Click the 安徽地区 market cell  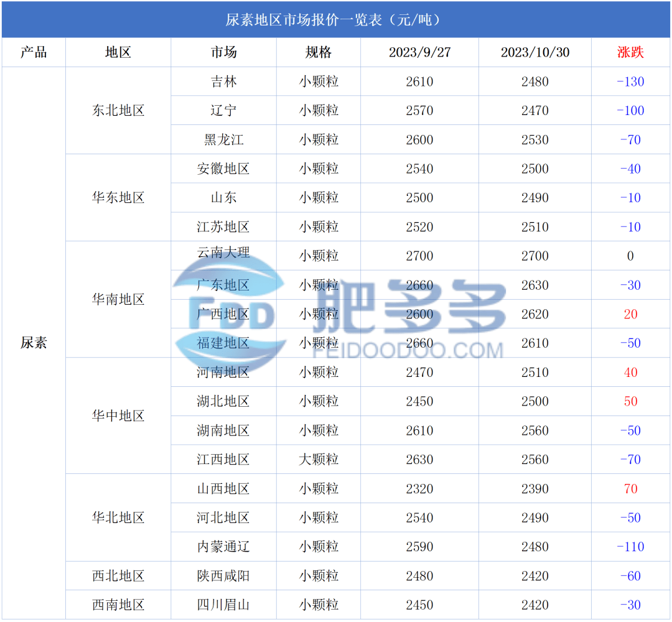[x=223, y=169]
